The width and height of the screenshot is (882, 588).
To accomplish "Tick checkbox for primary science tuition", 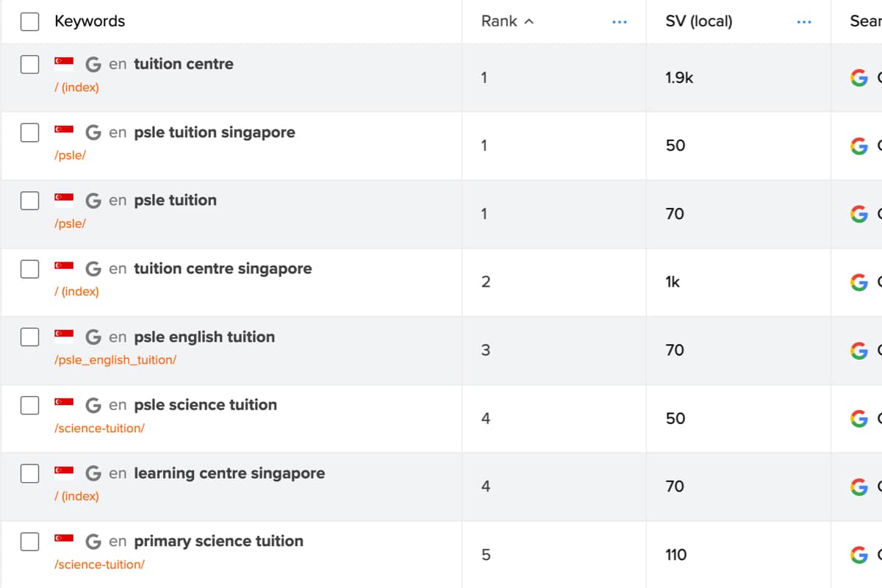I will click(x=29, y=542).
